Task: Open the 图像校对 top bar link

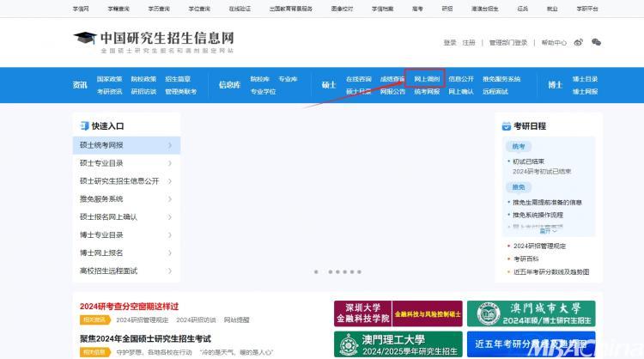Action: (342, 9)
